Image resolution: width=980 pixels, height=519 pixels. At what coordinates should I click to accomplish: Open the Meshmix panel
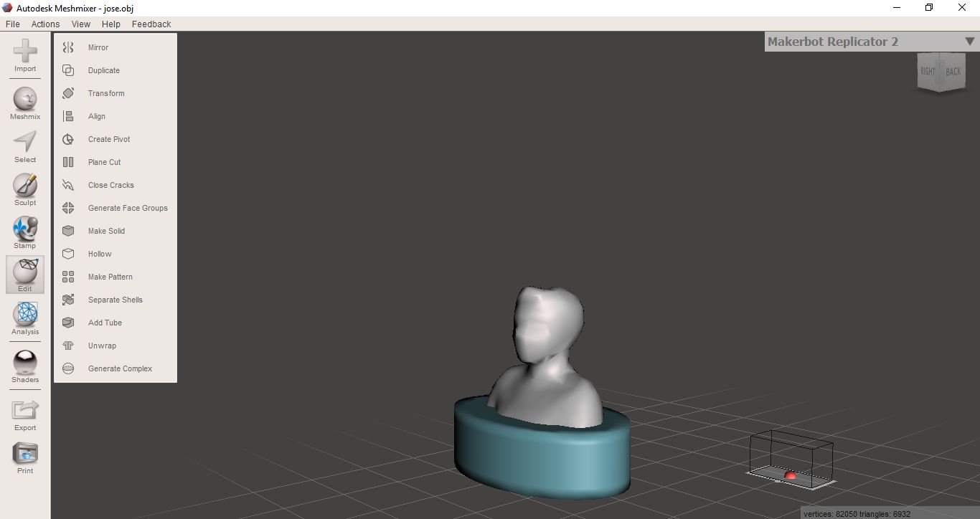tap(25, 103)
